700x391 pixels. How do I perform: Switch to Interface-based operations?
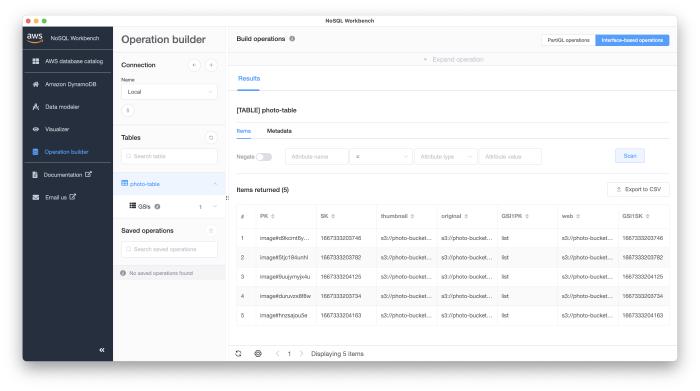pyautogui.click(x=632, y=40)
